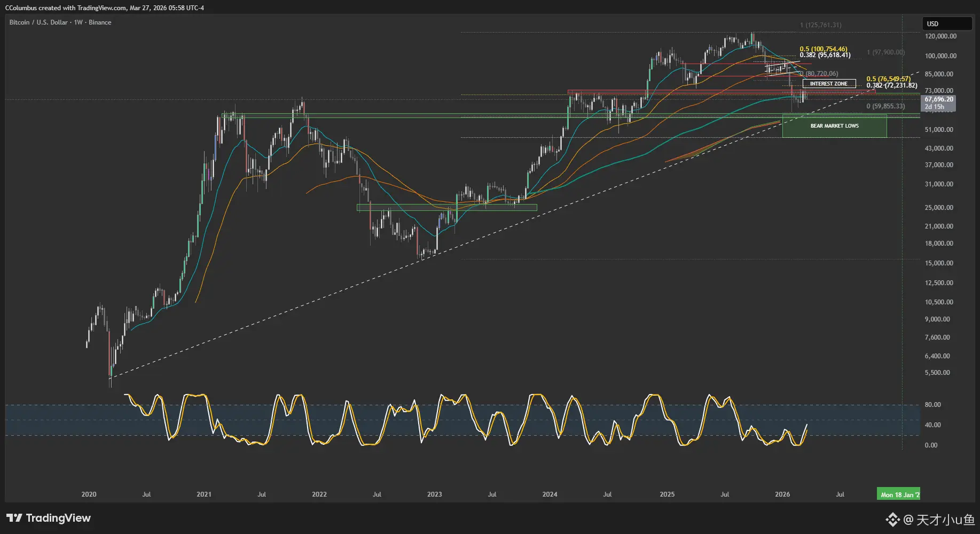Screen dimensions: 980x534
Task: Click 2021 on the time axis
Action: (204, 494)
